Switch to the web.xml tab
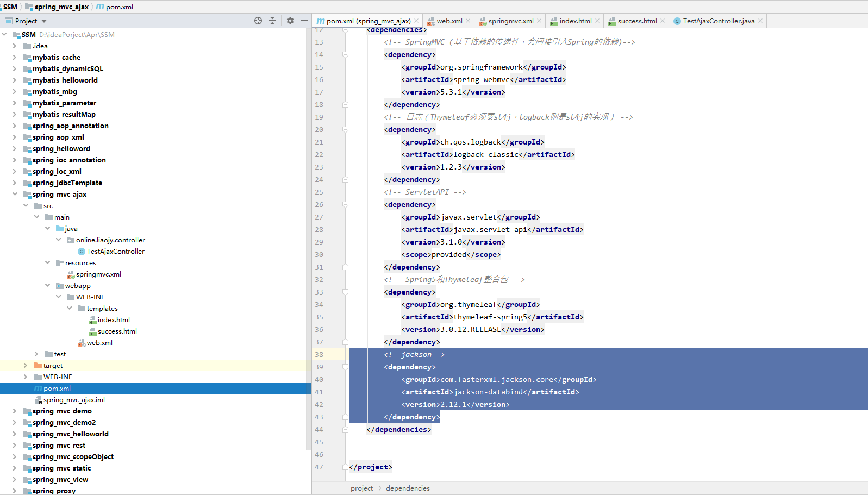This screenshot has width=868, height=495. point(449,21)
